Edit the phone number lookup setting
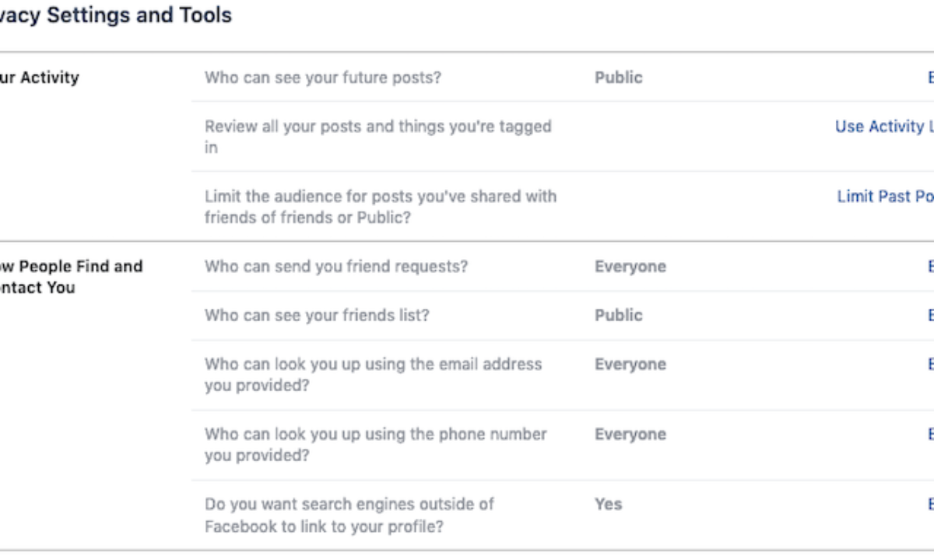This screenshot has width=934, height=560. pos(930,435)
